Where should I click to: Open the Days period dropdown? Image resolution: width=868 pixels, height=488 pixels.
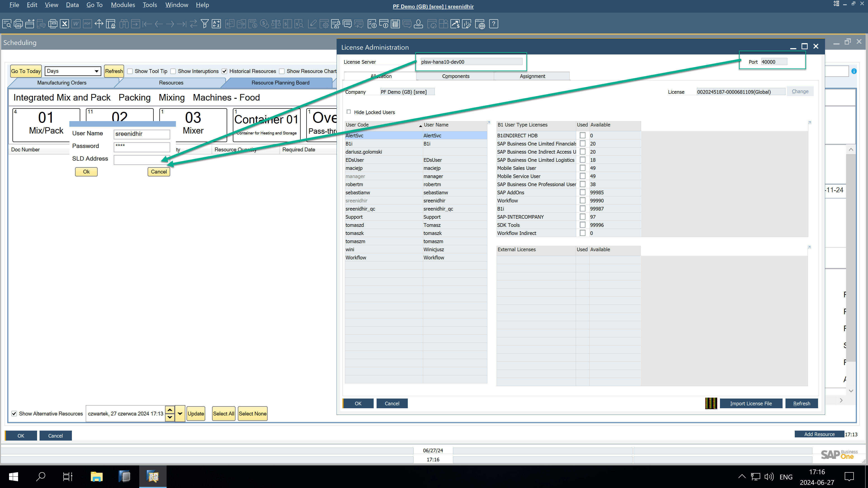click(x=96, y=71)
